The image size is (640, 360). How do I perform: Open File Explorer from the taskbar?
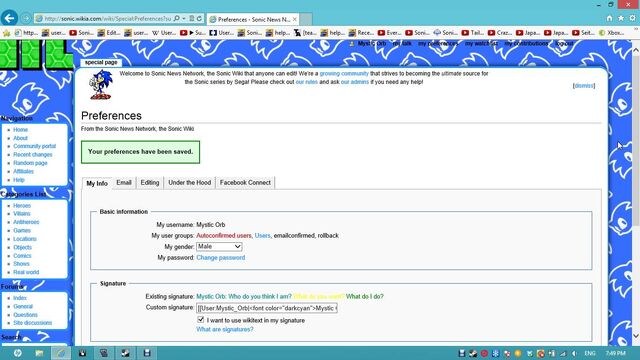pyautogui.click(x=39, y=353)
